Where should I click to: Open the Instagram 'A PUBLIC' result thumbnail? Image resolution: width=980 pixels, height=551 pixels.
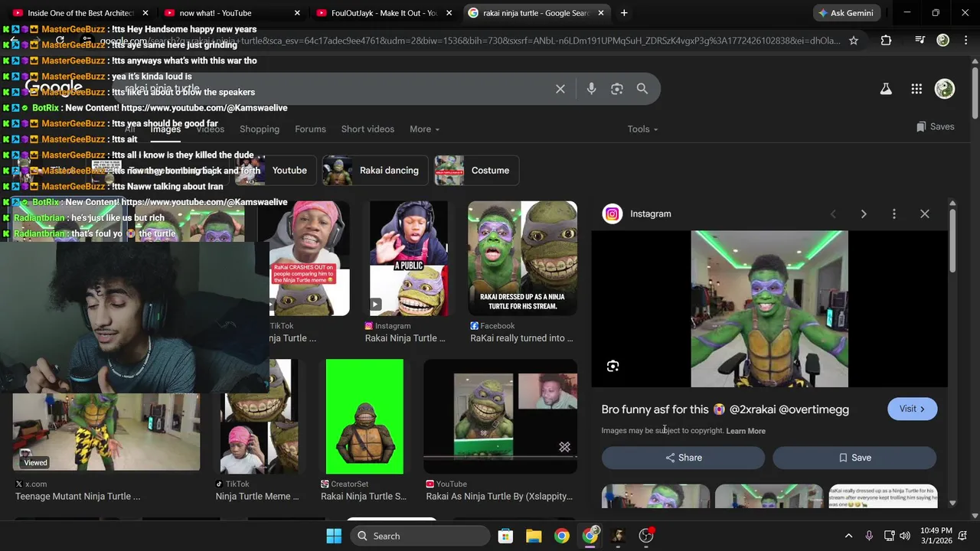pos(409,258)
